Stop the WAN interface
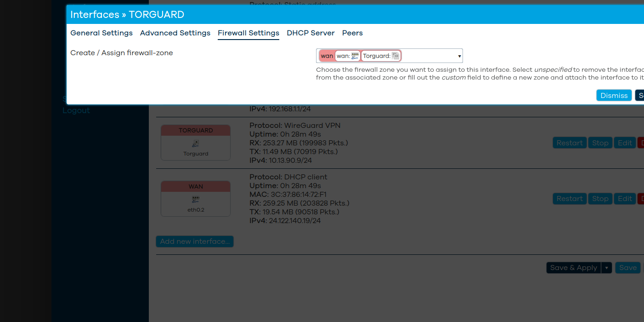Viewport: 644px width, 322px height. click(x=600, y=199)
